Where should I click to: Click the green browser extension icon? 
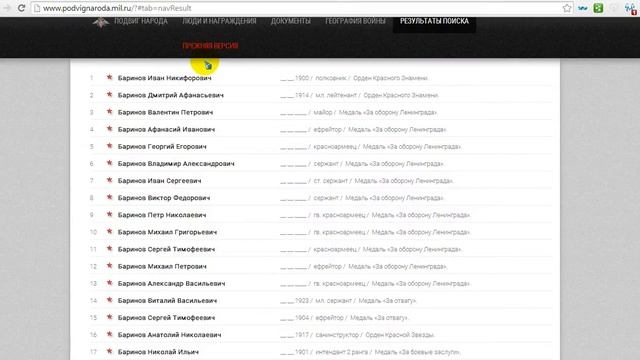pyautogui.click(x=598, y=8)
